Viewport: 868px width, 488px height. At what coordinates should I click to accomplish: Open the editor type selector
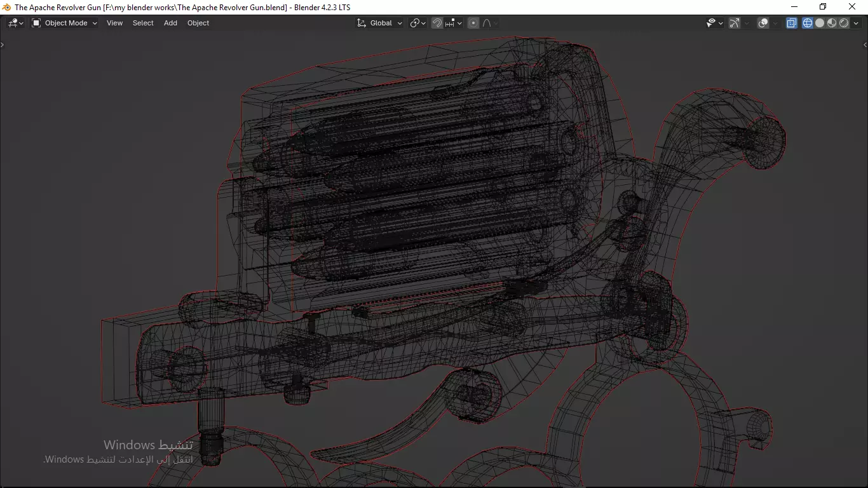tap(15, 23)
